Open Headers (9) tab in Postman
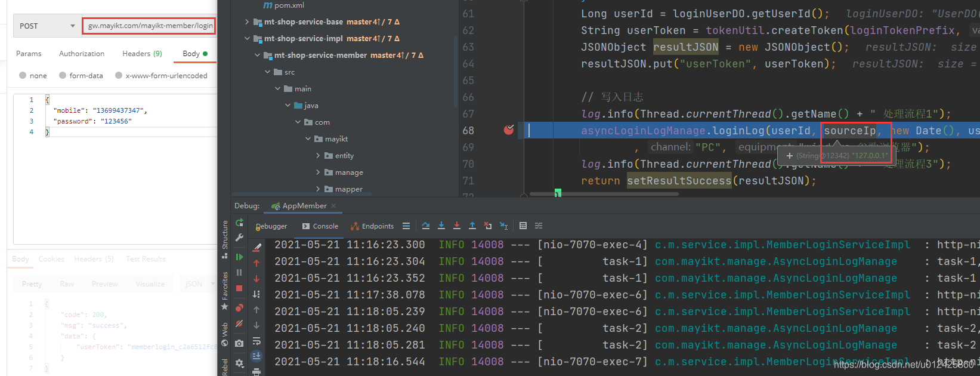 (x=142, y=54)
